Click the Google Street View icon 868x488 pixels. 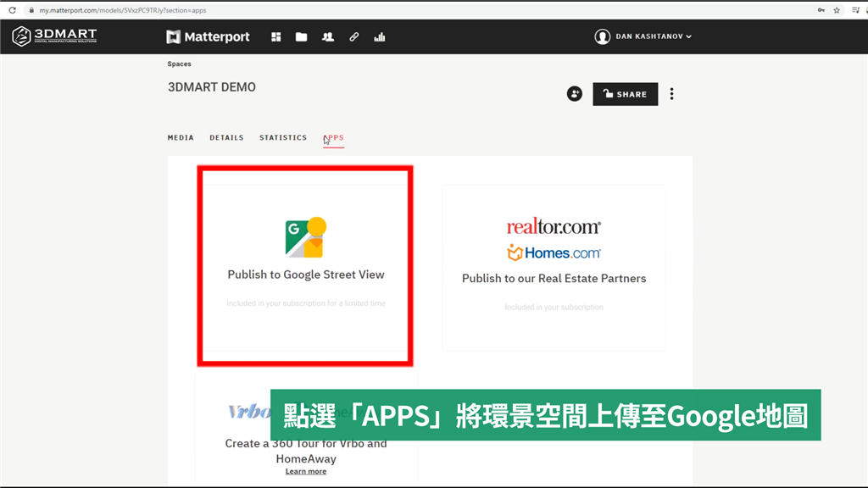pos(305,237)
